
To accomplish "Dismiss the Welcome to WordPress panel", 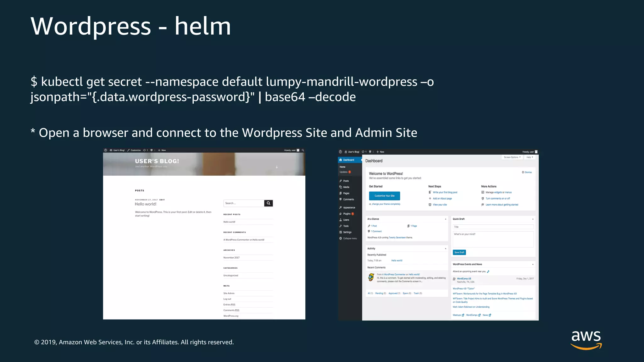I will click(527, 172).
